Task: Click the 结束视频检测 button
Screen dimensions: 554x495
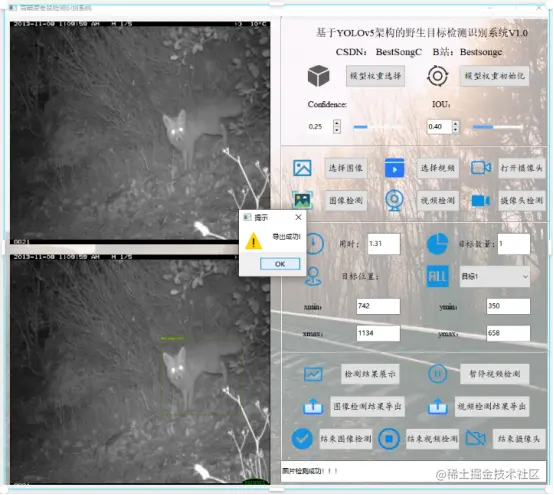Action: 432,439
